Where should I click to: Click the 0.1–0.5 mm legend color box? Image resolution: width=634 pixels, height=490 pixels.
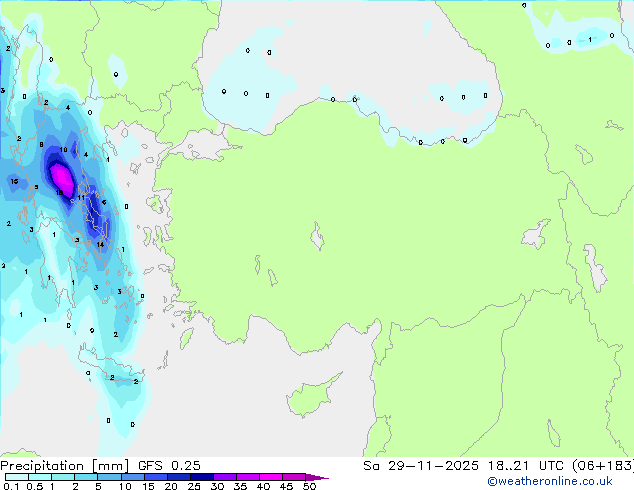click(17, 477)
